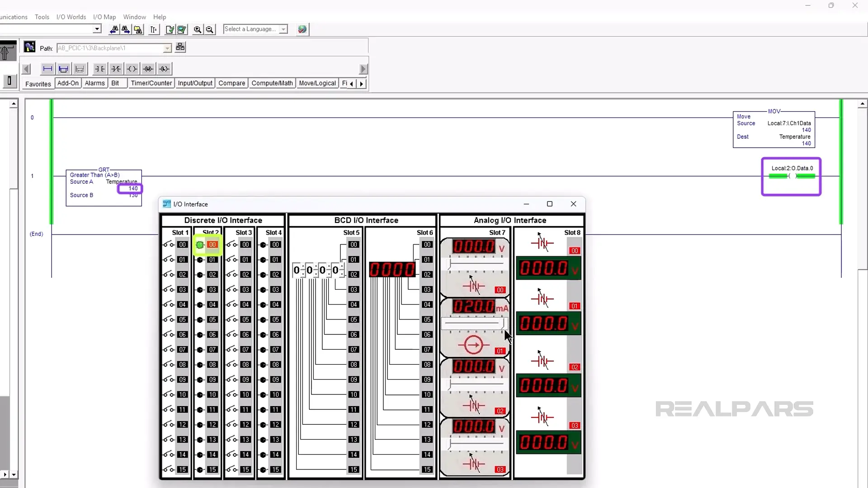
Task: Click the Verify Routine icon
Action: [x=170, y=29]
